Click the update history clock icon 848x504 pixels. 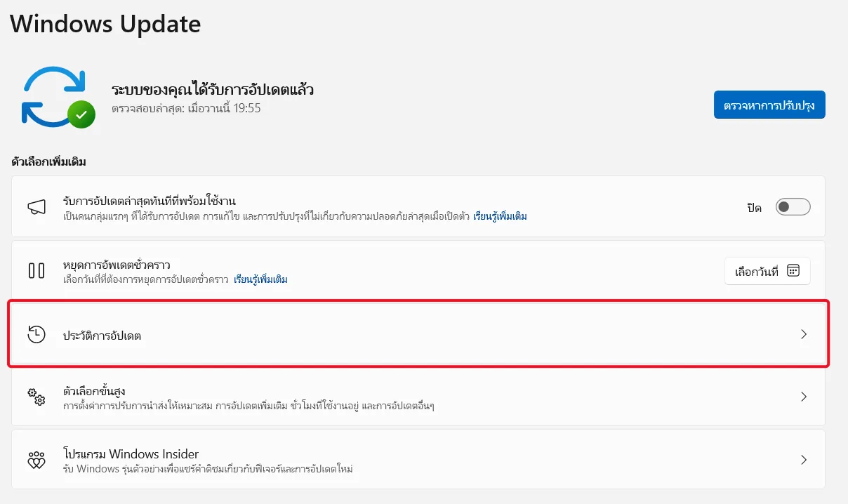coord(37,335)
